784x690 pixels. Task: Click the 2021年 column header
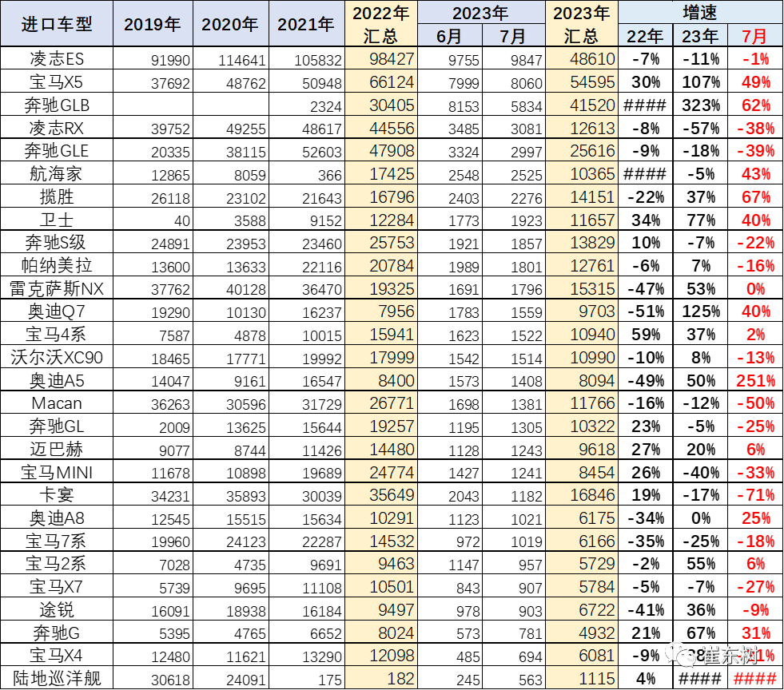point(306,24)
